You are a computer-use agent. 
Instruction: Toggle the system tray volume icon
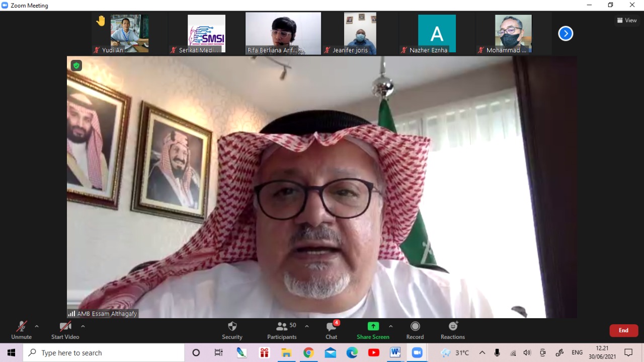pyautogui.click(x=527, y=352)
